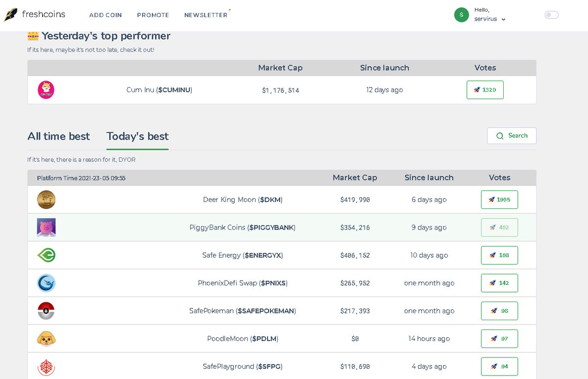Open the NEWSLETTER menu item
The image size is (588, 379).
pos(206,15)
